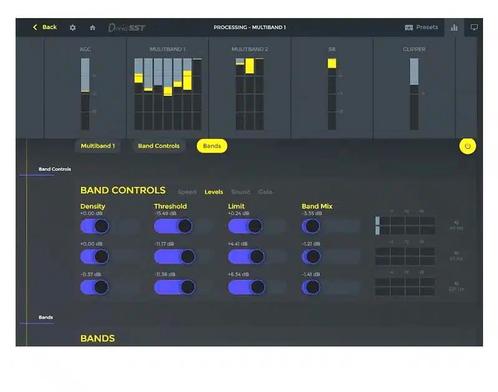This screenshot has width=498, height=392.
Task: Open settings via the gear icon
Action: point(73,28)
